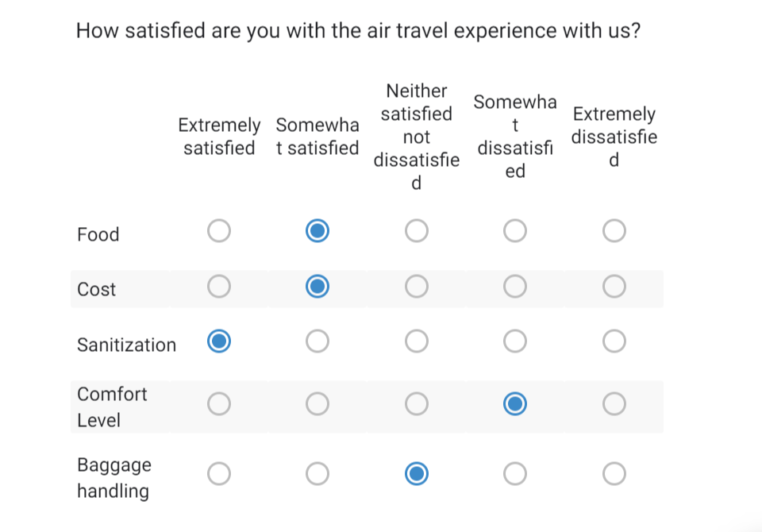Image resolution: width=762 pixels, height=532 pixels.
Task: Rate Food as Extremely dissatisfied
Action: pyautogui.click(x=614, y=231)
